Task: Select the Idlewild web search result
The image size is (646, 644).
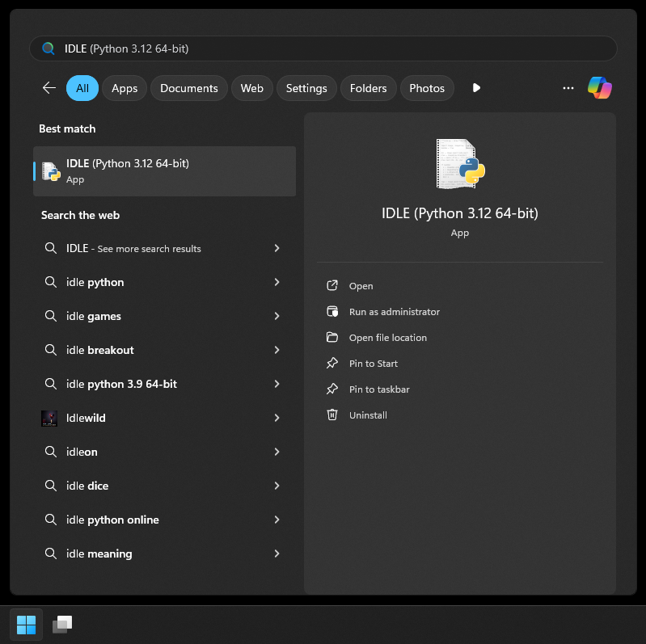Action: 86,418
